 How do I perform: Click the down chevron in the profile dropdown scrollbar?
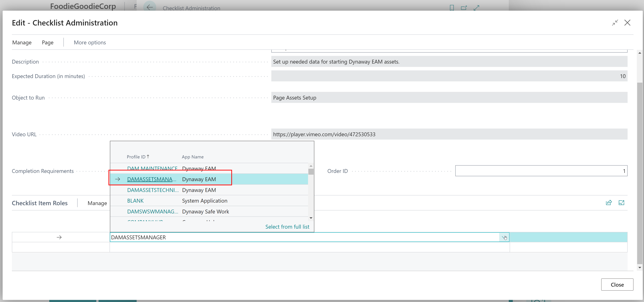[x=311, y=218]
